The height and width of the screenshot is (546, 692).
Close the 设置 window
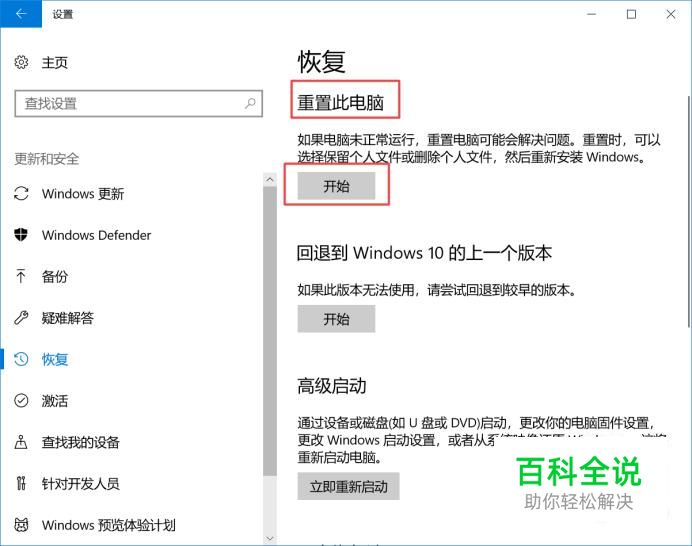pyautogui.click(x=671, y=14)
